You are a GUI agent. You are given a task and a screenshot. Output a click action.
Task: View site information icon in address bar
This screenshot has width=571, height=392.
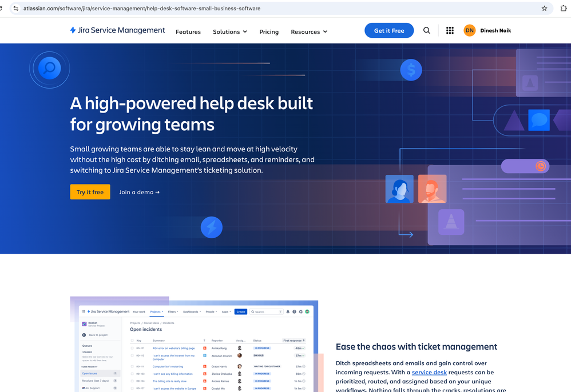click(x=15, y=9)
